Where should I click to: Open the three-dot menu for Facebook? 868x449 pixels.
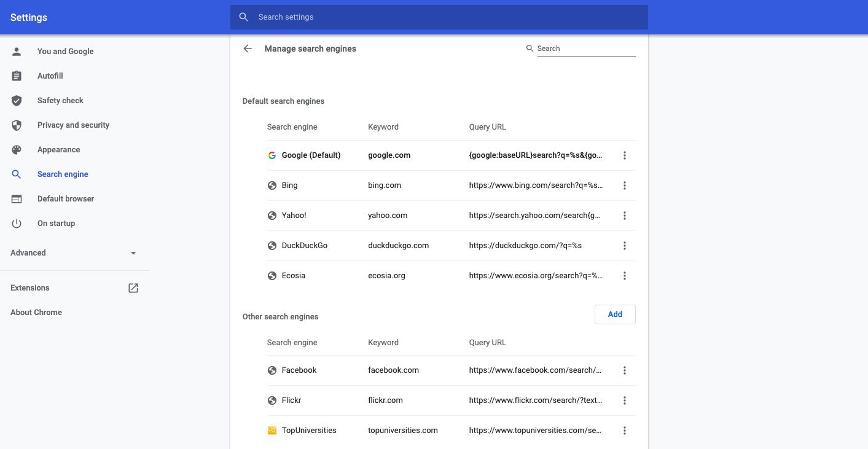[x=625, y=370]
